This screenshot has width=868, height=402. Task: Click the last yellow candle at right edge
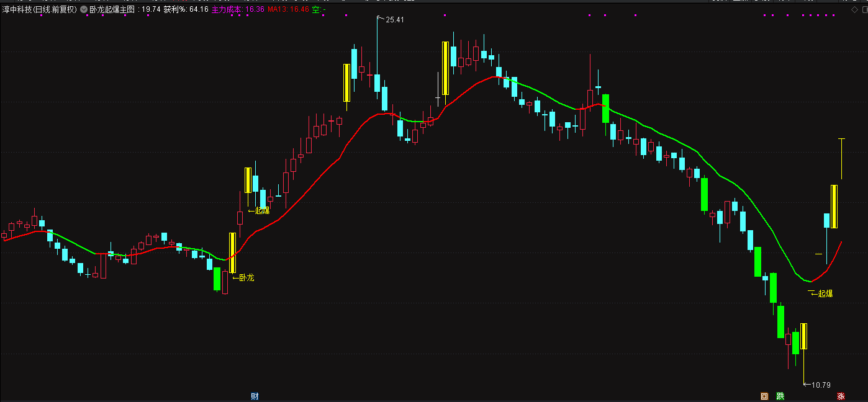834,207
